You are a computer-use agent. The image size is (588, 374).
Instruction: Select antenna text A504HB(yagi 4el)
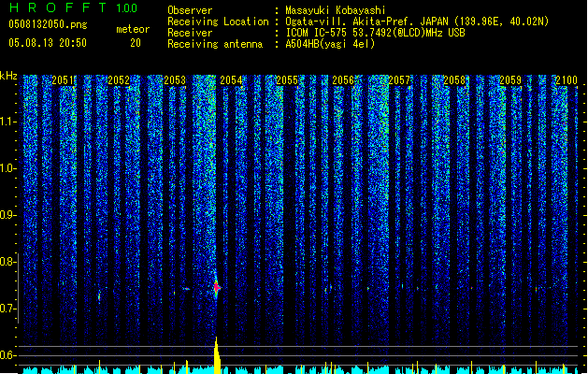tap(330, 44)
